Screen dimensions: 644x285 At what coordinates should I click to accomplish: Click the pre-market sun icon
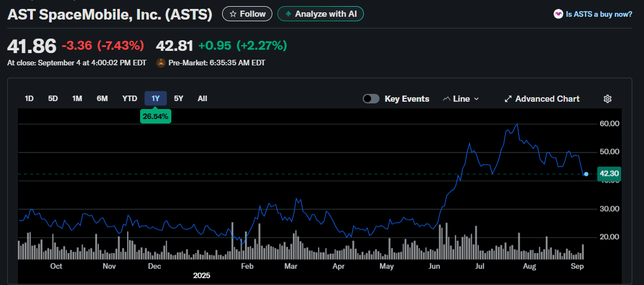pyautogui.click(x=161, y=63)
